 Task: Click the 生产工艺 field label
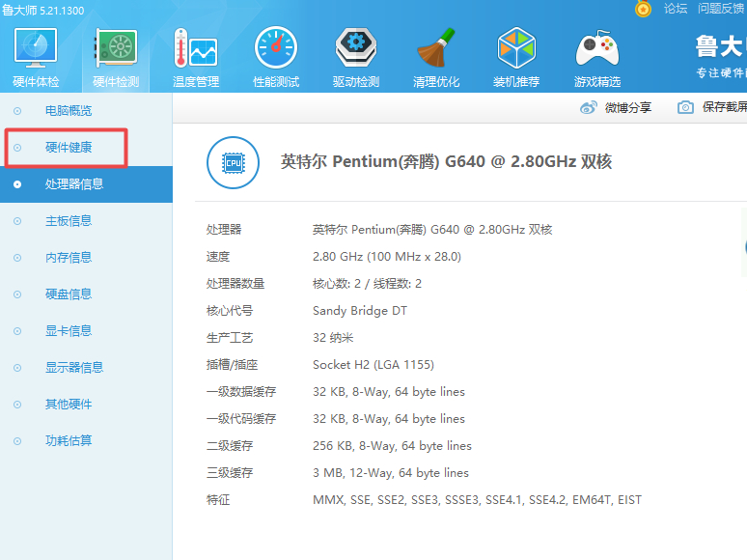(230, 338)
